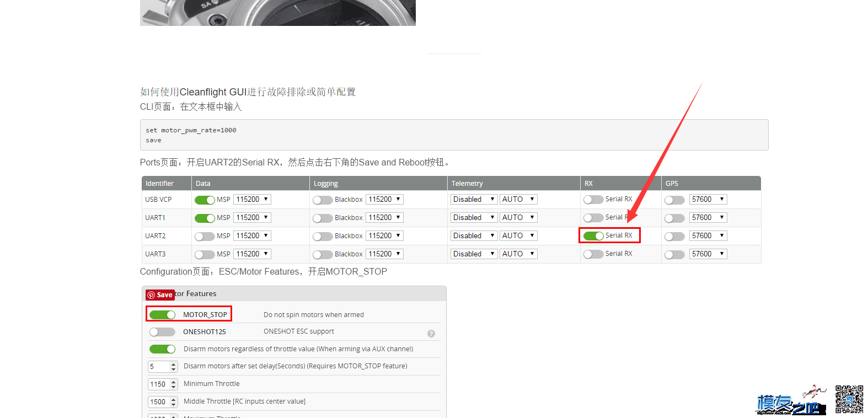Turn off Serial RX on UART2
This screenshot has width=868, height=418.
click(x=593, y=235)
